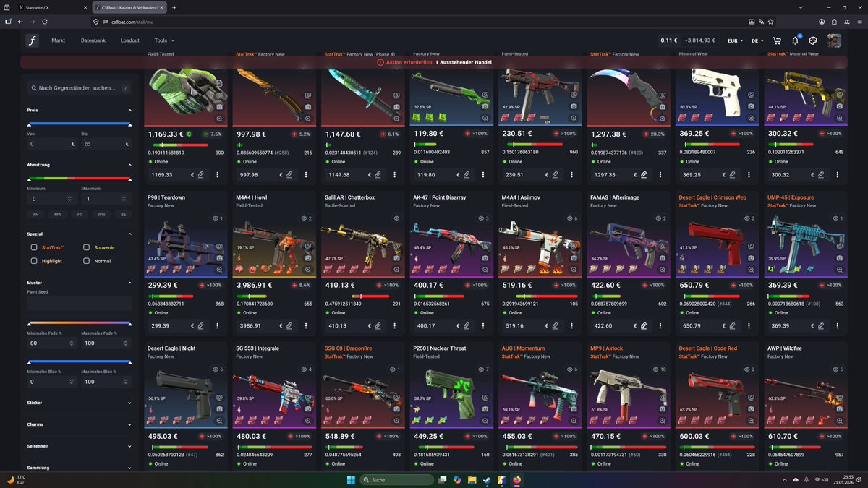This screenshot has width=868, height=488.
Task: Open more options for P90 Teardown
Action: (218, 326)
